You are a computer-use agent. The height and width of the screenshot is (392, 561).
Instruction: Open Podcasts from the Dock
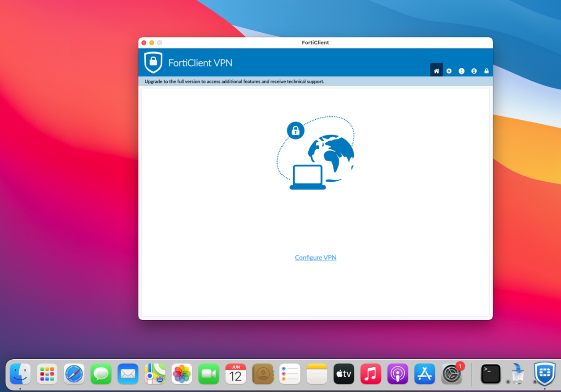click(397, 374)
